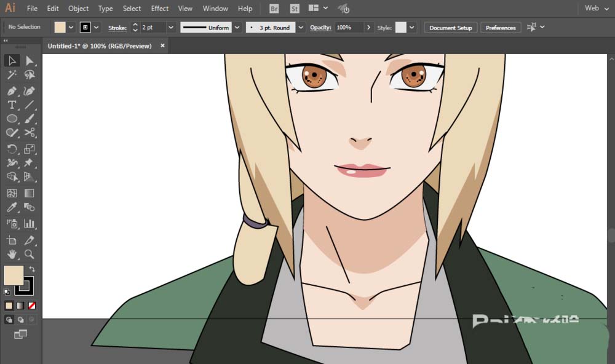The height and width of the screenshot is (364, 615).
Task: Select the Pen tool
Action: [12, 91]
